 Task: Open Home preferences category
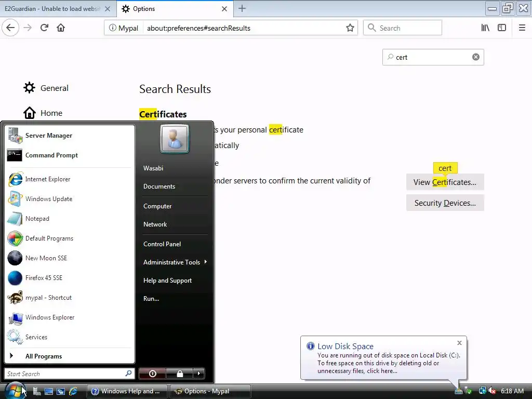(43, 113)
